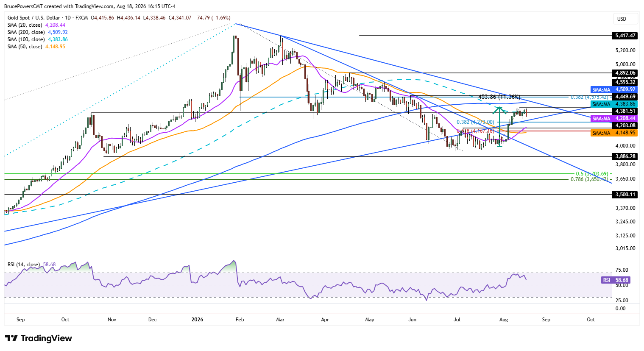Click the 3,015.00 price axis tick
Screen dimensions: 644x351
pyautogui.click(x=626, y=248)
